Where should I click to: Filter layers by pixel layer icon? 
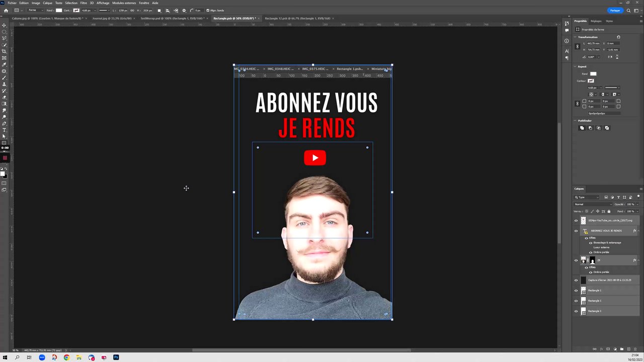pyautogui.click(x=606, y=197)
